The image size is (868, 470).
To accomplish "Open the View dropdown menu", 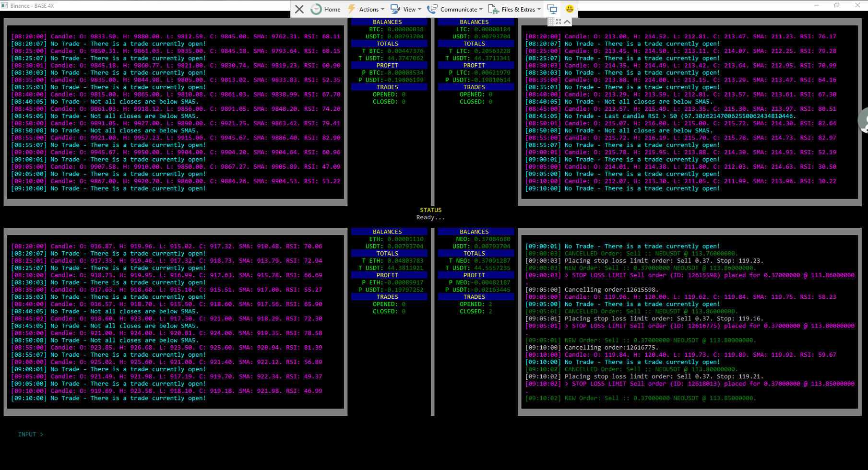I will [x=406, y=9].
